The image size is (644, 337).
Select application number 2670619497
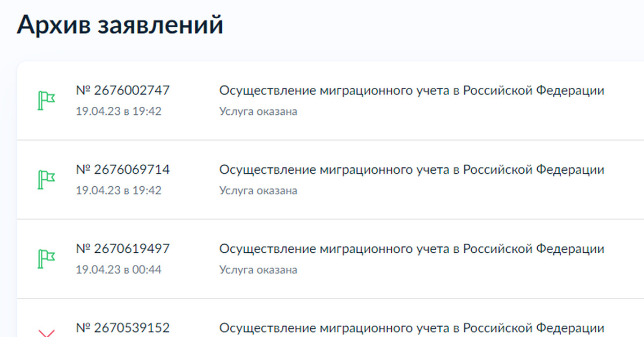(x=123, y=248)
